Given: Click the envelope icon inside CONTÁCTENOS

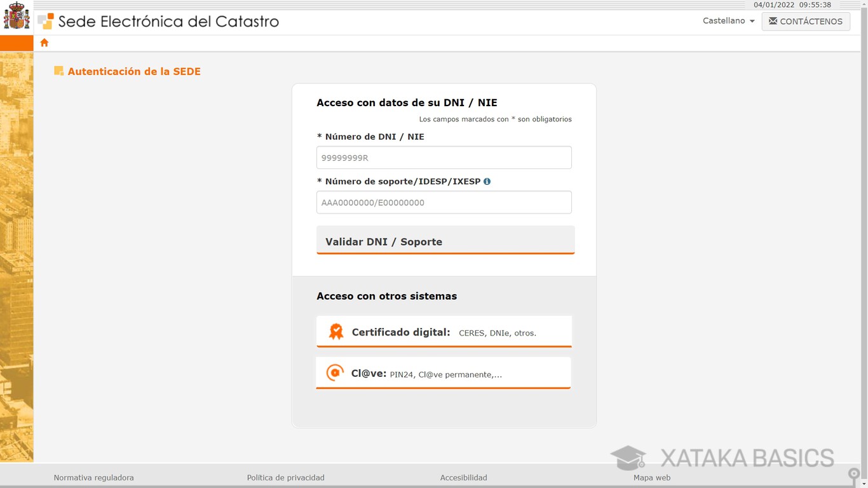Looking at the screenshot, I should 773,21.
